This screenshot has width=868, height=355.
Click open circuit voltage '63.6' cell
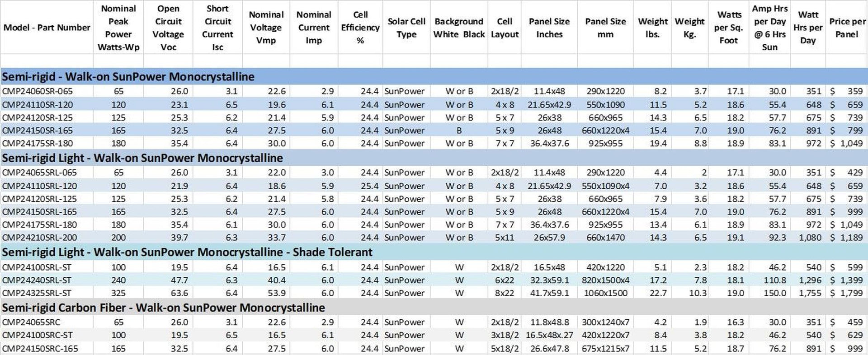(x=179, y=293)
